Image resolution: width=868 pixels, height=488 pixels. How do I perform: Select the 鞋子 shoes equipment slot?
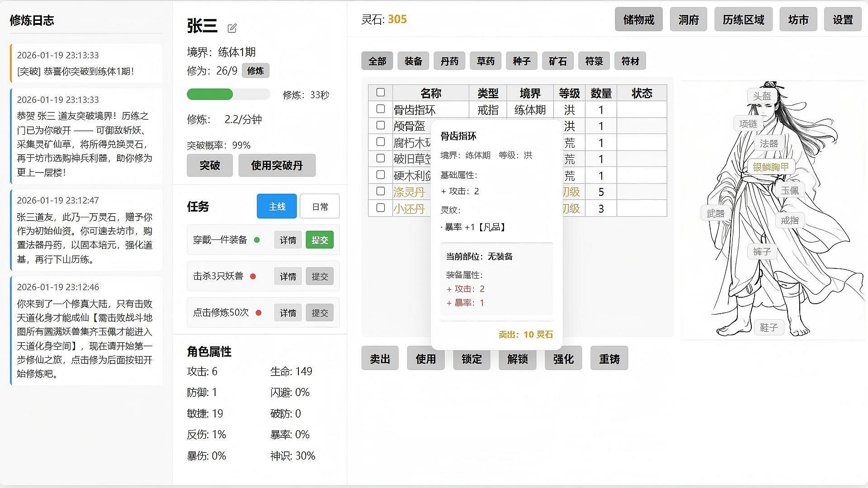click(769, 327)
